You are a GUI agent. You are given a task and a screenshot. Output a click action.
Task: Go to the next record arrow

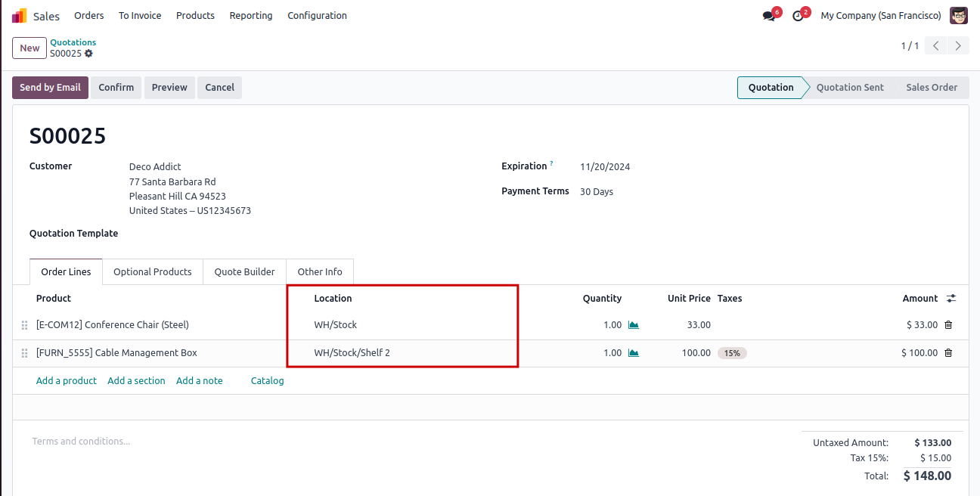click(x=958, y=46)
